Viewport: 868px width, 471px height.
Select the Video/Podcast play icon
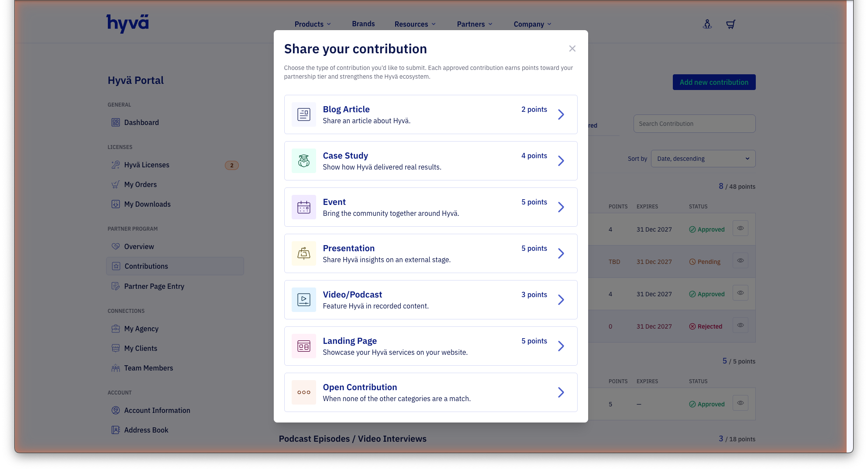click(x=303, y=300)
